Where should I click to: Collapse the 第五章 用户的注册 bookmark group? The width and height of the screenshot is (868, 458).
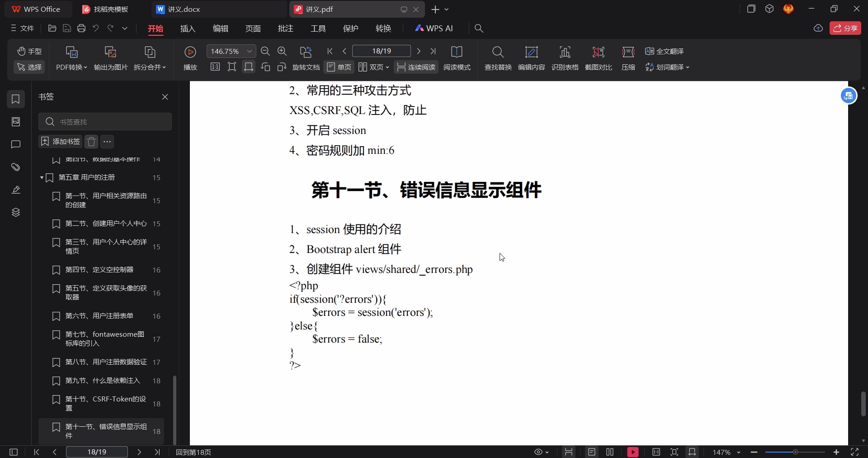[x=41, y=178]
